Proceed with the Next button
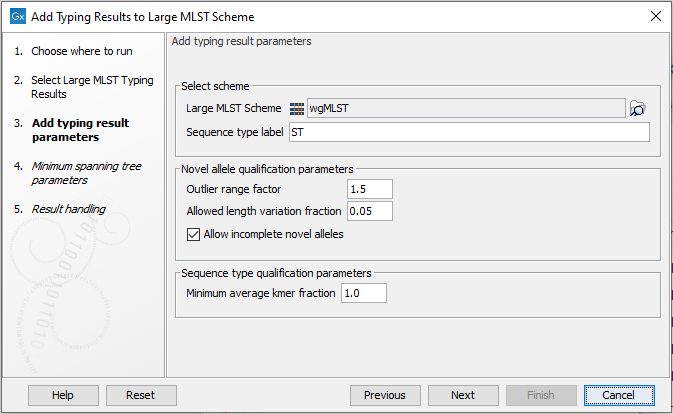673x414 pixels. pos(462,395)
